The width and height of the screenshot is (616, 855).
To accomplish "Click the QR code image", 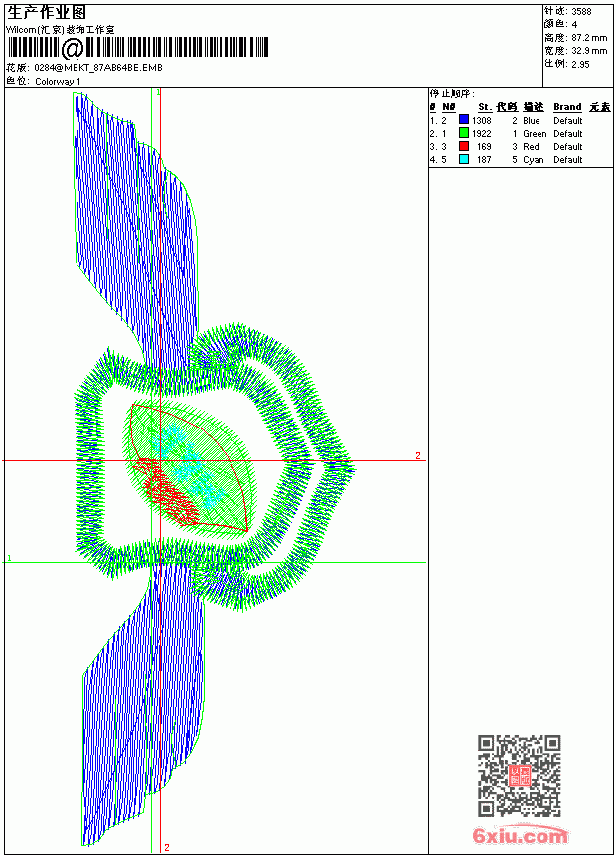I will (x=519, y=774).
